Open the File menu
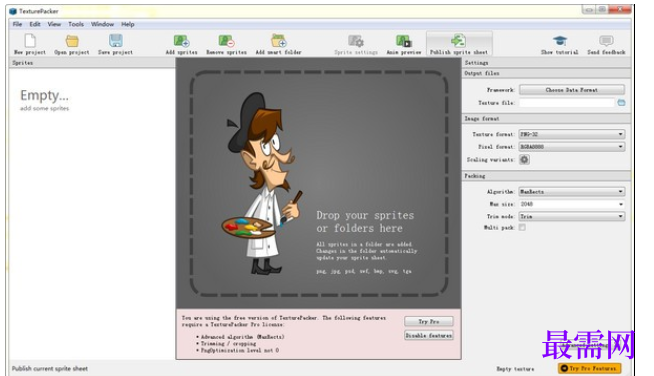 point(17,24)
